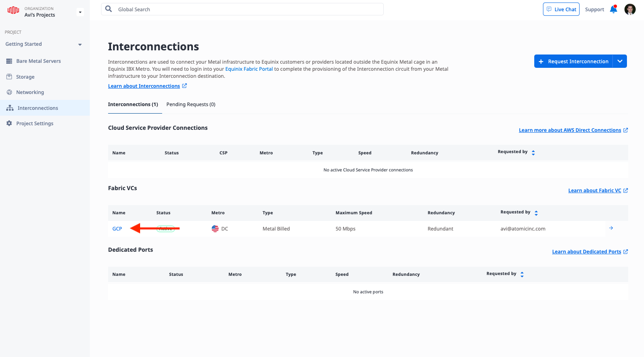Click the arrow icon on GCP row
Viewport: 644px width, 357px height.
(611, 228)
